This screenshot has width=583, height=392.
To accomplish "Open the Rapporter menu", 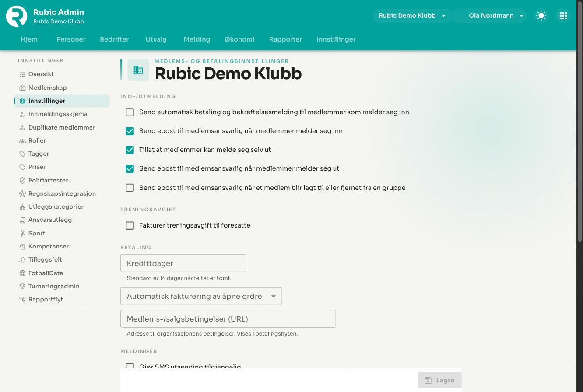I will [285, 39].
